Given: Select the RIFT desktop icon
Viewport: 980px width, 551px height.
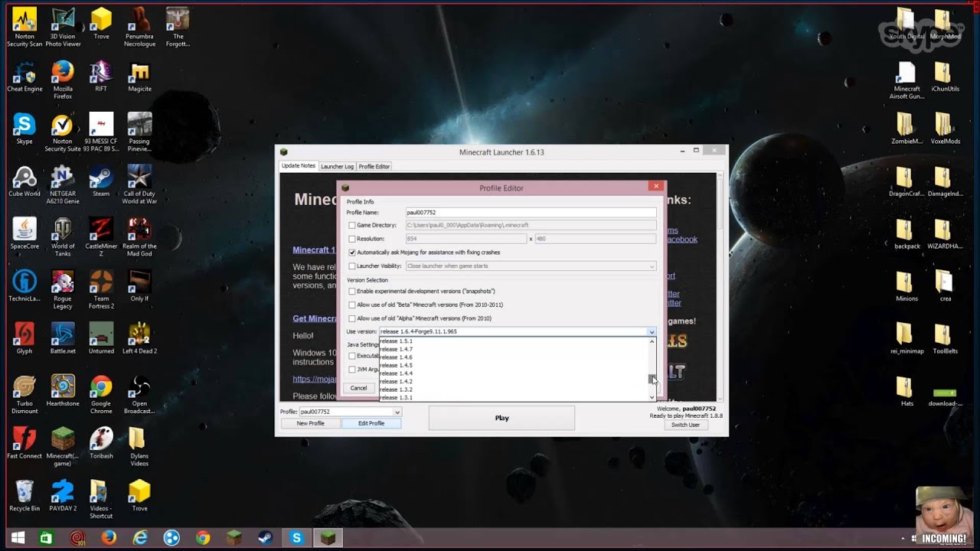Looking at the screenshot, I should tap(101, 77).
